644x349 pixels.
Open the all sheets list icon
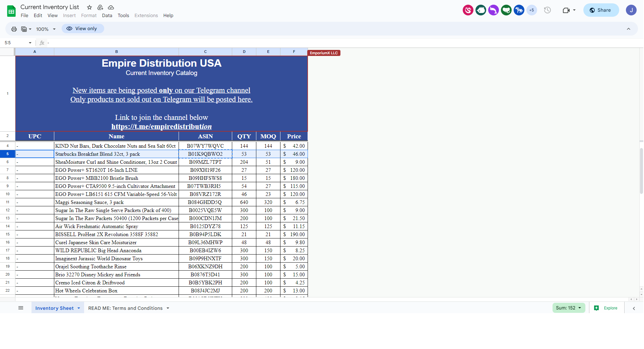21,308
